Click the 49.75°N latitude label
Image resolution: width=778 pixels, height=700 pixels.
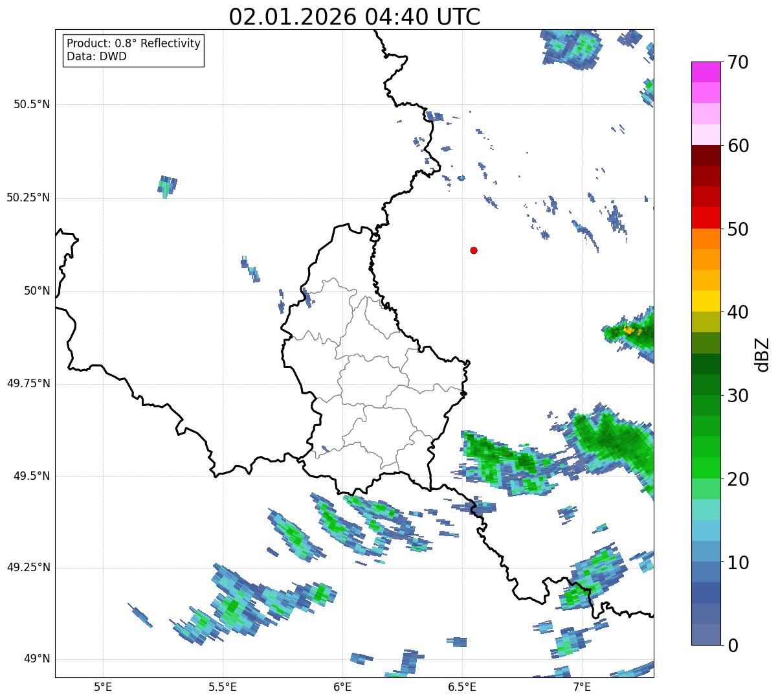pyautogui.click(x=28, y=383)
